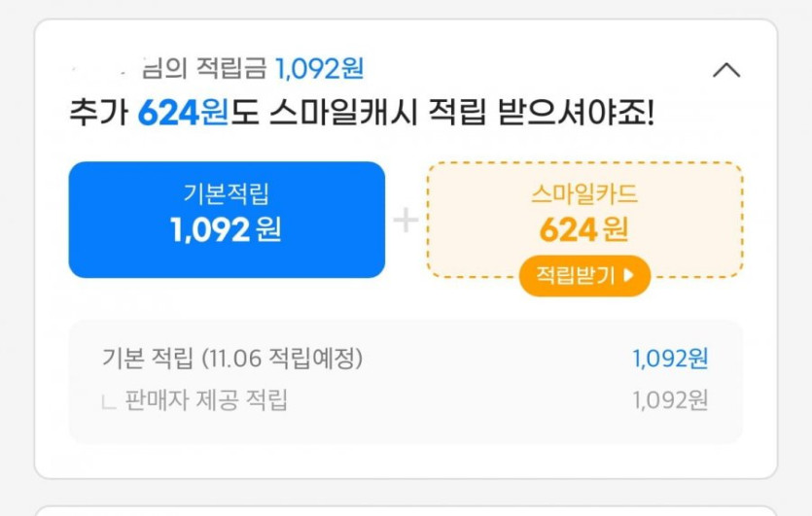Screen dimensions: 812x516
Task: Click the sub-item indent marker icon
Action: click(109, 401)
